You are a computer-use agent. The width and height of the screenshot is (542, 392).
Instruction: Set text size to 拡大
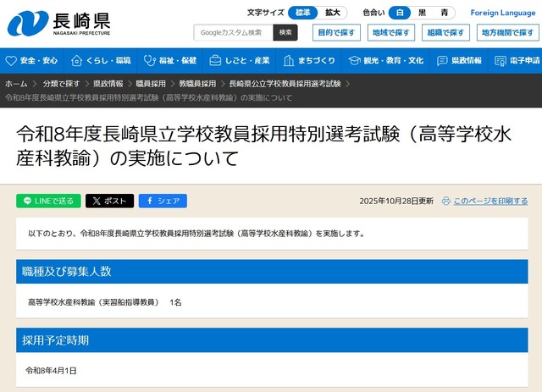(x=333, y=13)
